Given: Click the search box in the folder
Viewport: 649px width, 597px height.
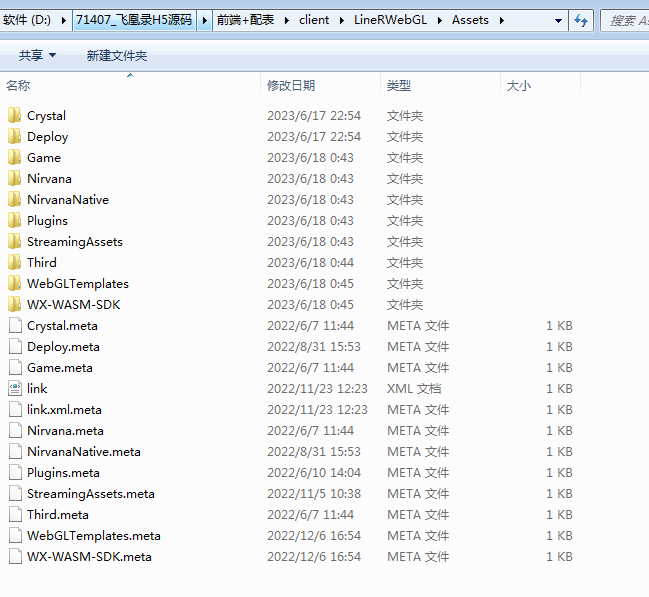Looking at the screenshot, I should tap(625, 20).
